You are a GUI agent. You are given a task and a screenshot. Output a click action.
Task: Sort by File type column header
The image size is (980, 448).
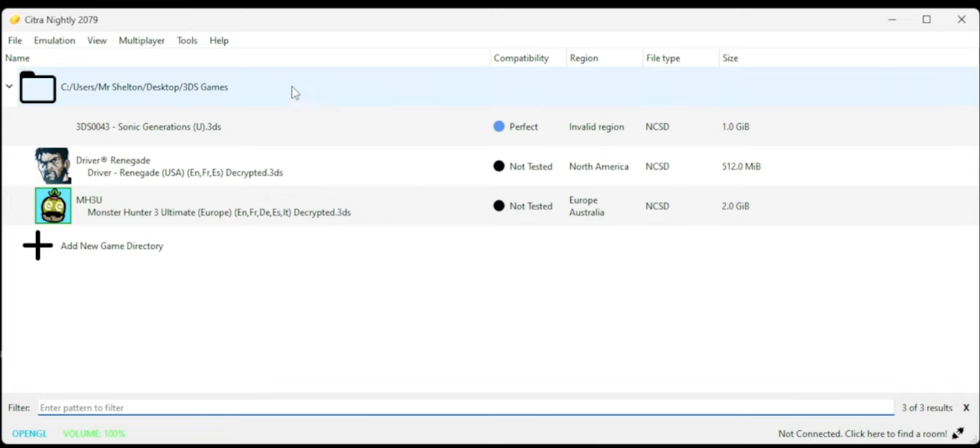pos(680,58)
